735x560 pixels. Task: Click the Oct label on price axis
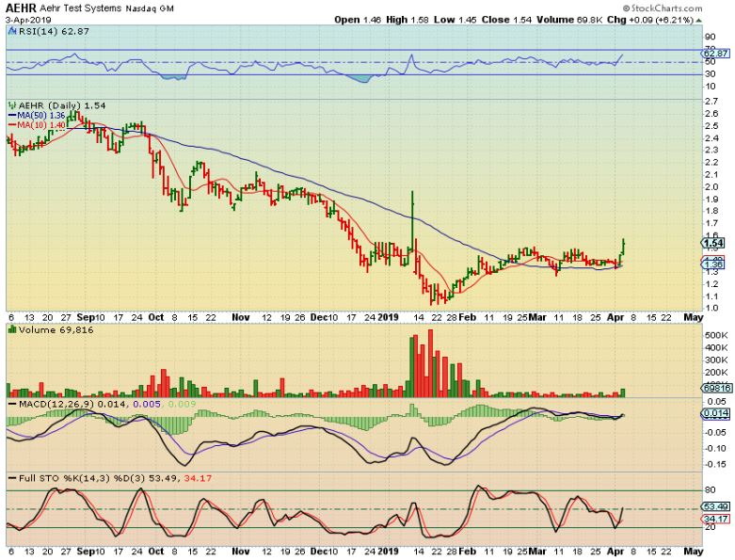coord(156,317)
